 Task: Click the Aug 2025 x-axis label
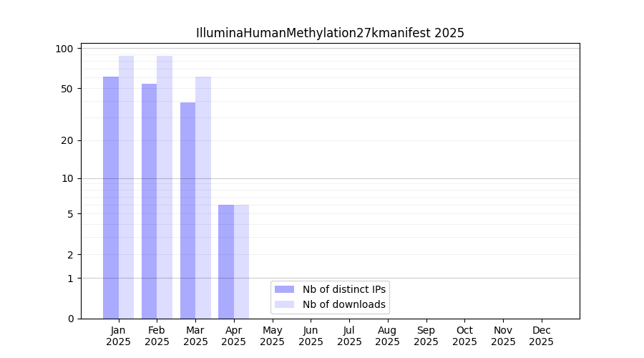[x=388, y=336]
